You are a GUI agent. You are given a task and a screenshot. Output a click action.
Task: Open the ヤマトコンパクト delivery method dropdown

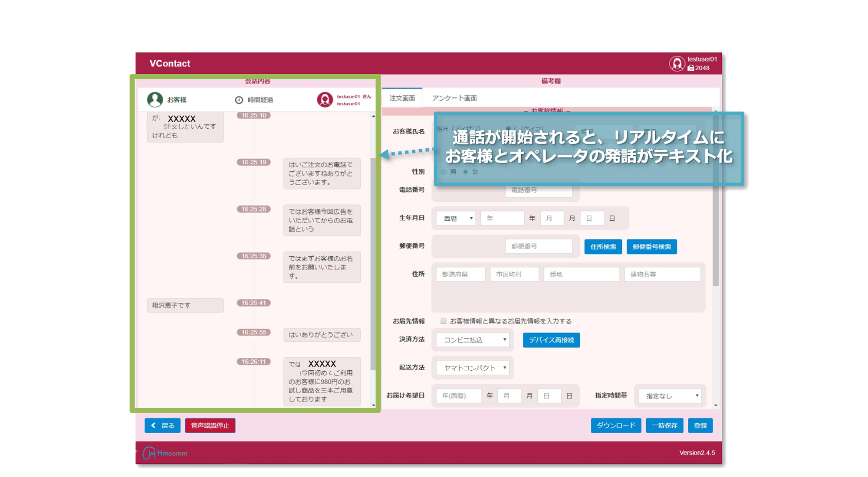pyautogui.click(x=473, y=368)
